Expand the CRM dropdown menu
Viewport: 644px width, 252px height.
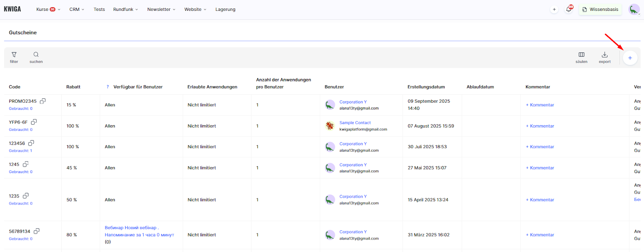pyautogui.click(x=76, y=9)
